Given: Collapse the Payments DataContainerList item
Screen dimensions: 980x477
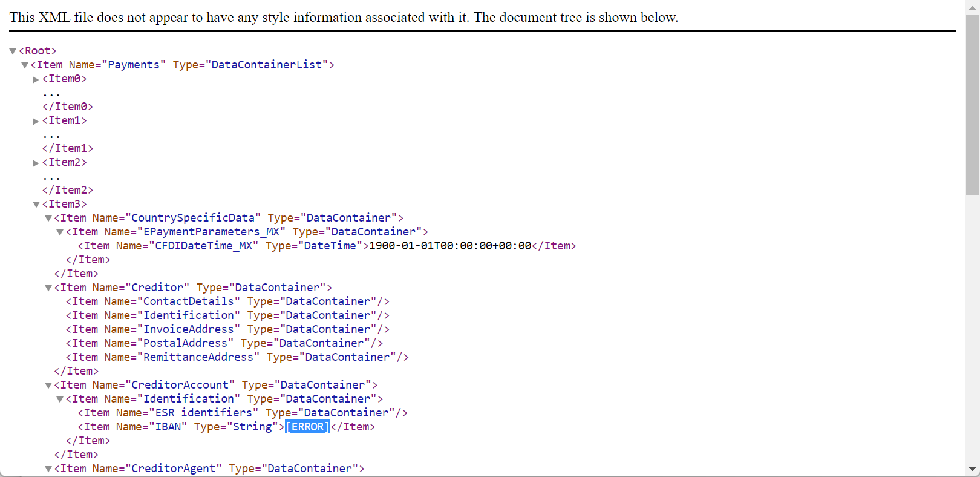Looking at the screenshot, I should click(25, 65).
